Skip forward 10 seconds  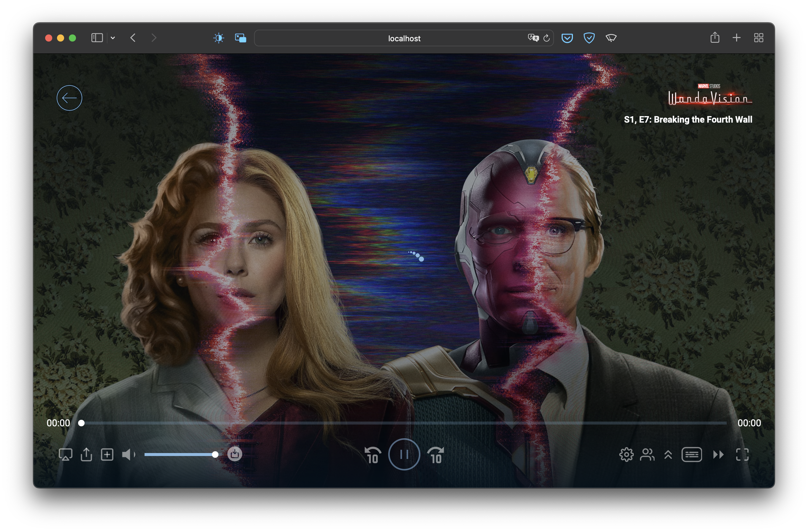coord(435,455)
